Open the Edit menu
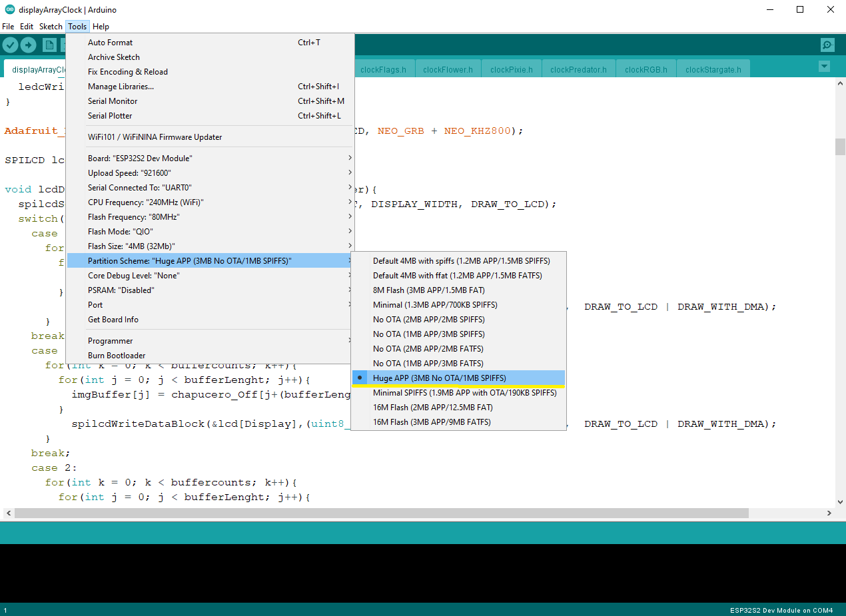 coord(27,27)
